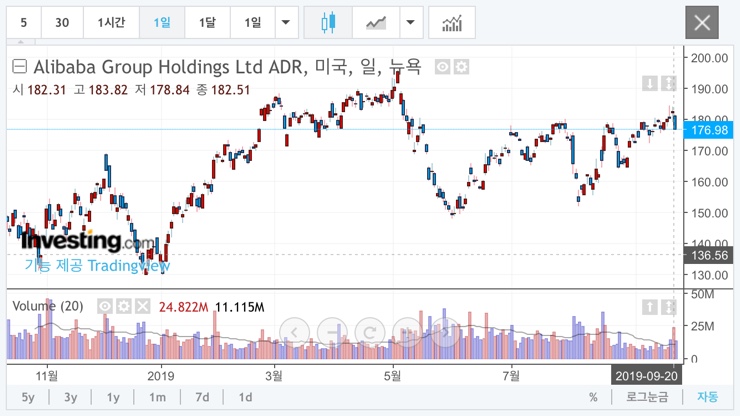The width and height of the screenshot is (740, 416).
Task: Move the main price pane down
Action: point(650,84)
